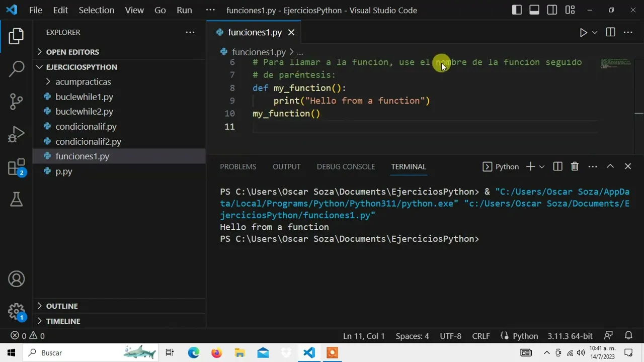This screenshot has width=644, height=362.
Task: Run Python file with play button
Action: [583, 32]
